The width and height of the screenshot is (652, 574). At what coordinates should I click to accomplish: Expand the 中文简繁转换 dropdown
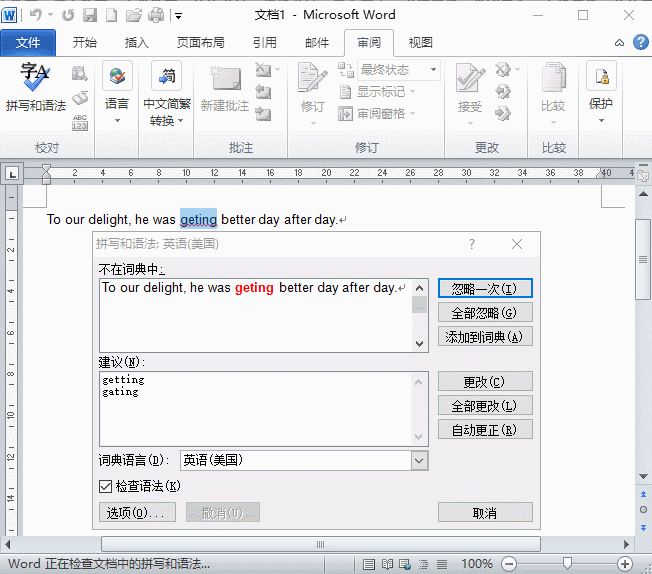(180, 121)
